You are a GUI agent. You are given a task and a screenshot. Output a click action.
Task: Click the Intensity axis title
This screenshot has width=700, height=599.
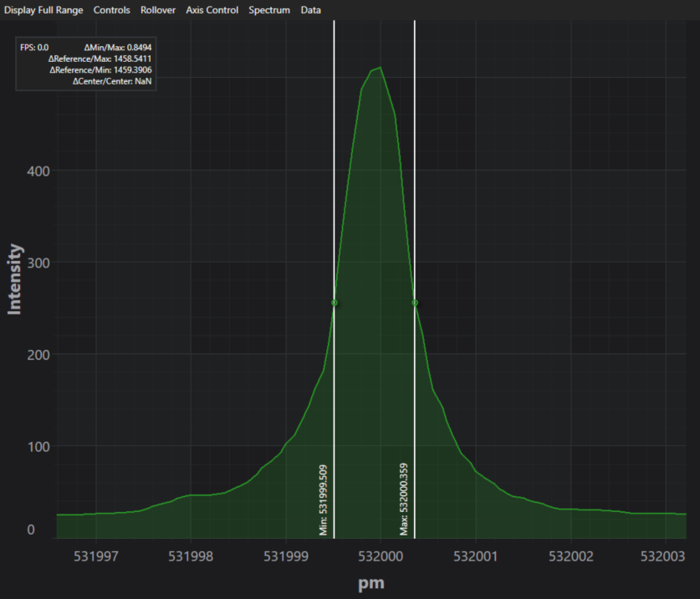(14, 279)
